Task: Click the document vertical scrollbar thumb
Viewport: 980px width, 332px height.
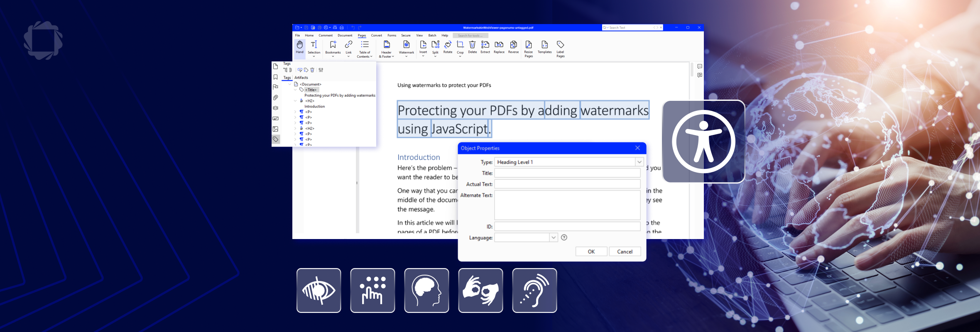Action: (x=692, y=69)
